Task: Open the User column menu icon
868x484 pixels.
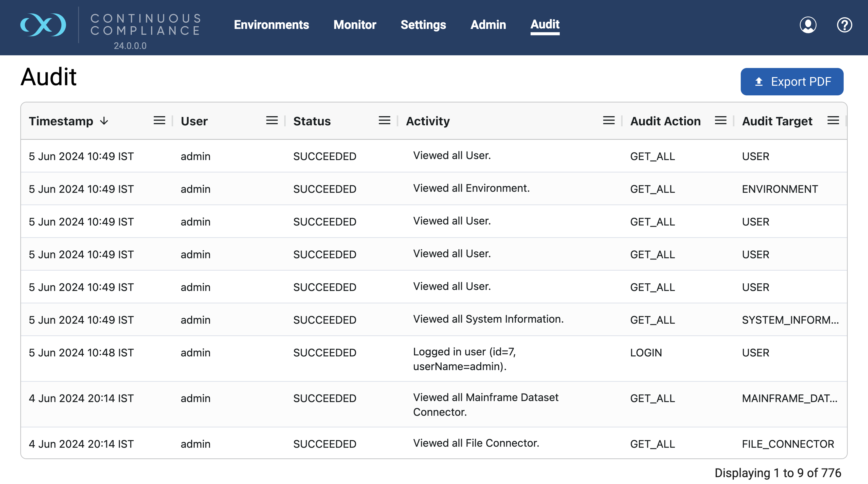Action: pos(272,120)
